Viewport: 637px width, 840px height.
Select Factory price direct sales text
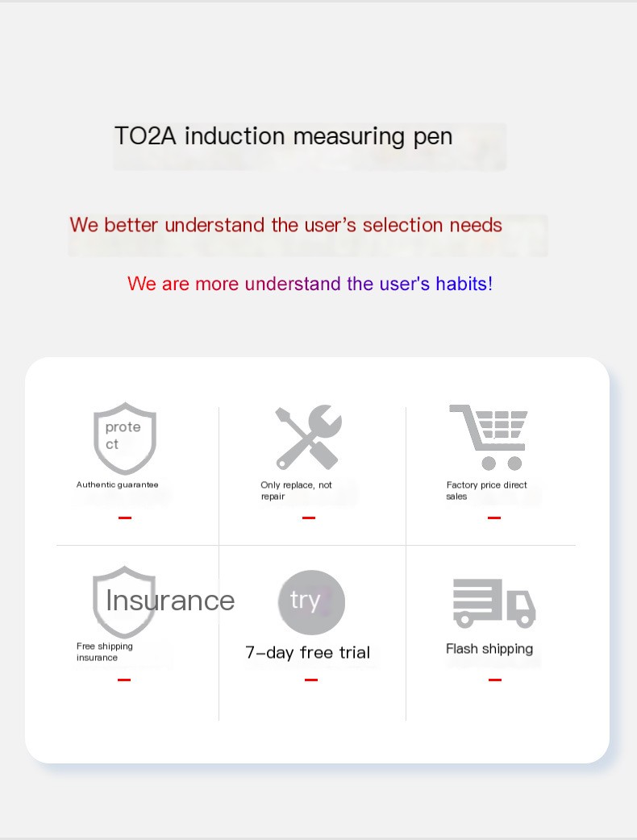tap(486, 491)
